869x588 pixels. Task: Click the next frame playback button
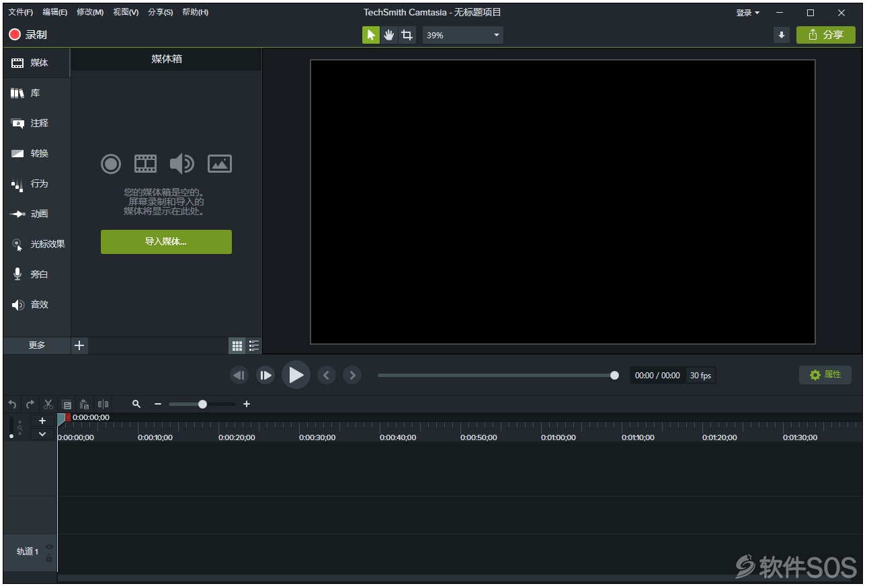[265, 376]
